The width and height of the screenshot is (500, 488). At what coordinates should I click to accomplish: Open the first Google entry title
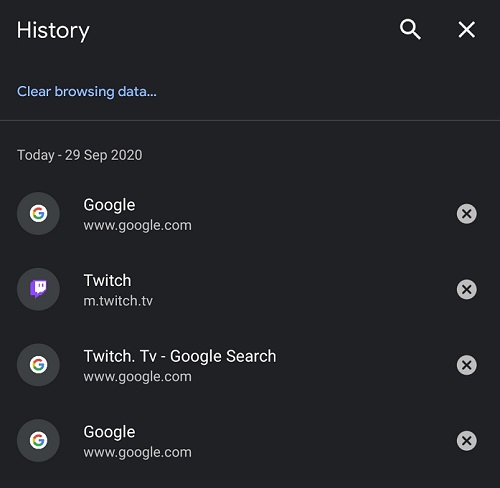tap(109, 205)
